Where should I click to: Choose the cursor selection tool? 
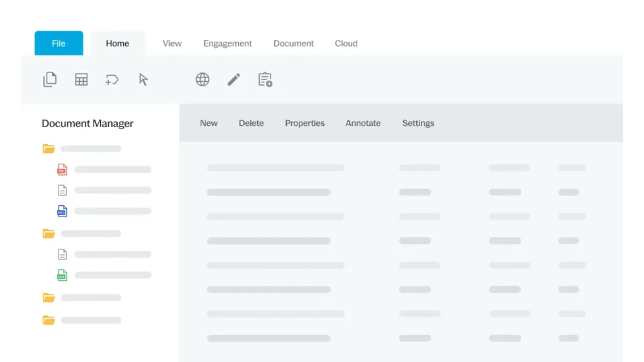tap(143, 79)
